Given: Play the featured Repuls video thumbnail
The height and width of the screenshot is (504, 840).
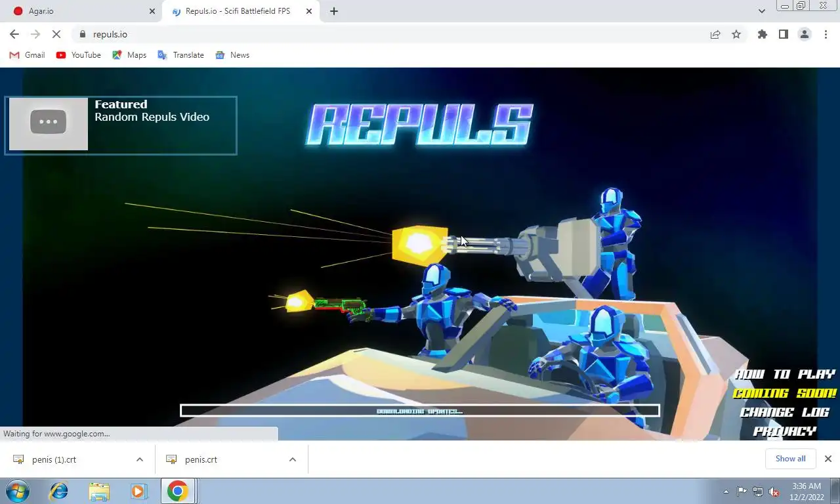Looking at the screenshot, I should tap(49, 123).
